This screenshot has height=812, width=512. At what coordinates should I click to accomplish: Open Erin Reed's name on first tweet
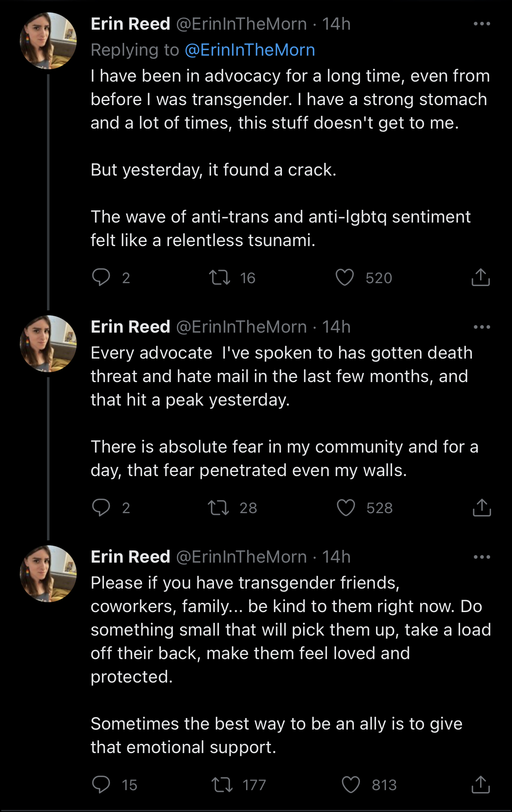pyautogui.click(x=130, y=24)
